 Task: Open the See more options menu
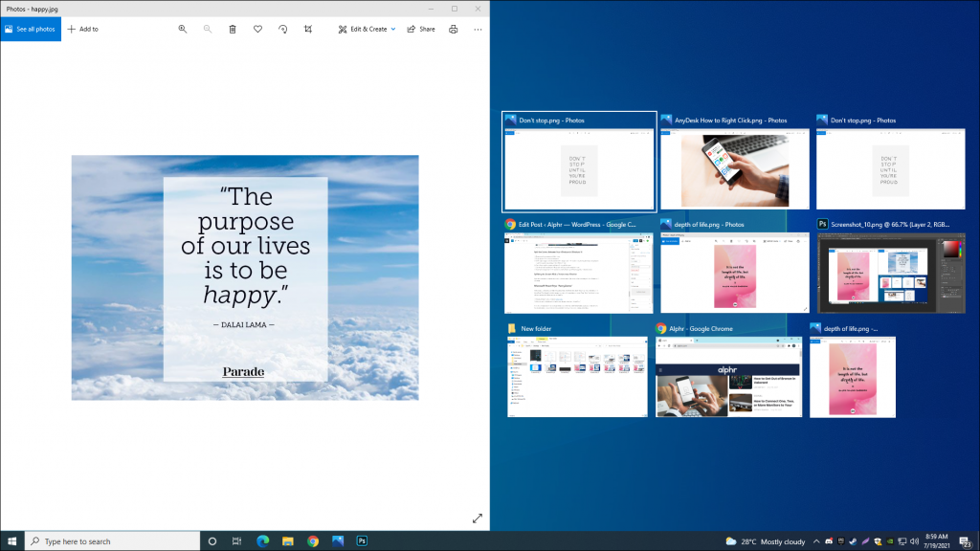click(477, 30)
